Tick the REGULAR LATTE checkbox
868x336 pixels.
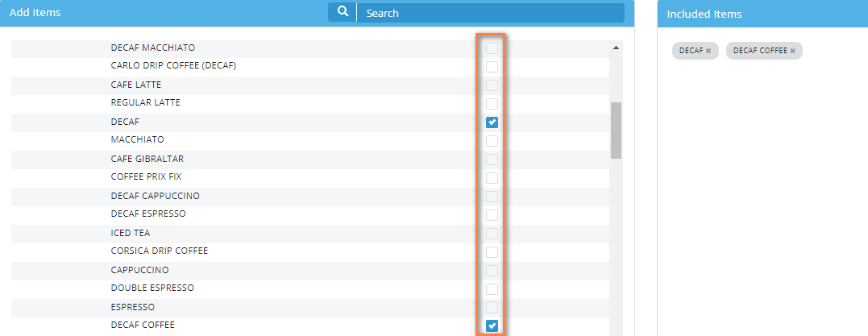[x=492, y=104]
